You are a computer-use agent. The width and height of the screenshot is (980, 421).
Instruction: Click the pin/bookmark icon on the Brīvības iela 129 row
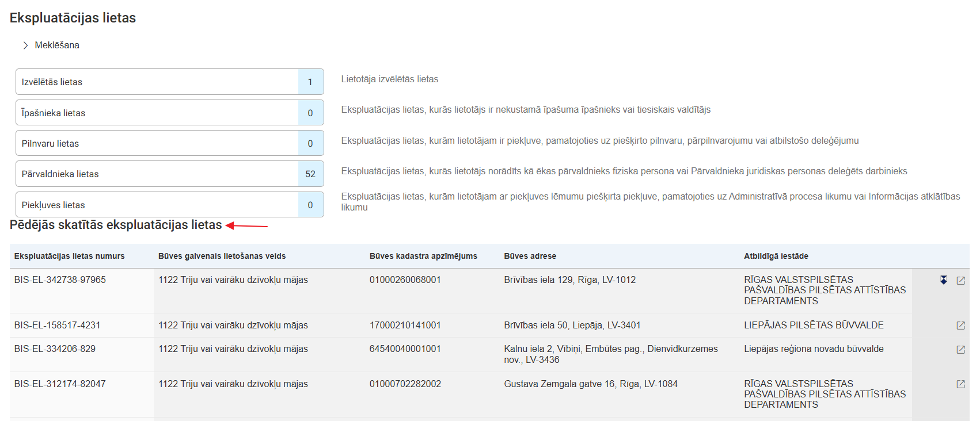coord(944,280)
